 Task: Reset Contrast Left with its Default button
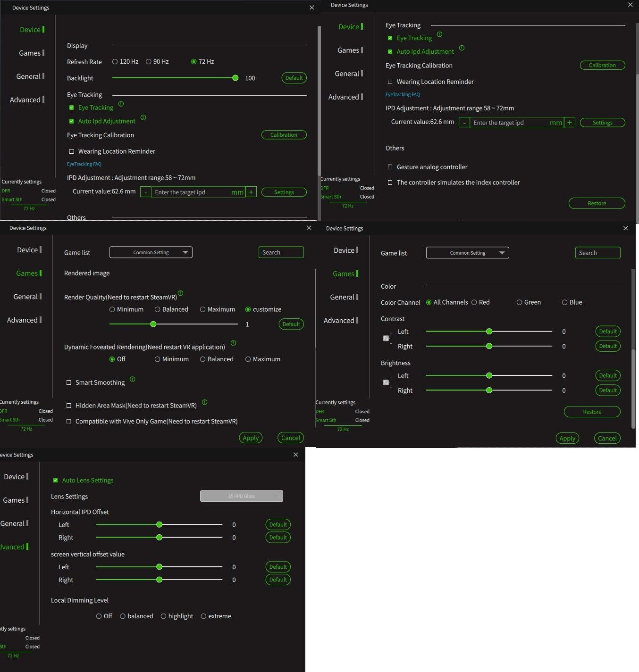coord(608,332)
